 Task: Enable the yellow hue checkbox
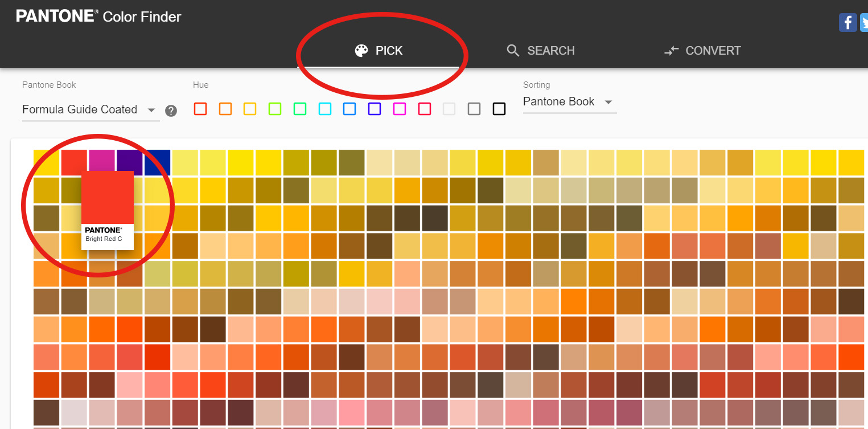[250, 109]
